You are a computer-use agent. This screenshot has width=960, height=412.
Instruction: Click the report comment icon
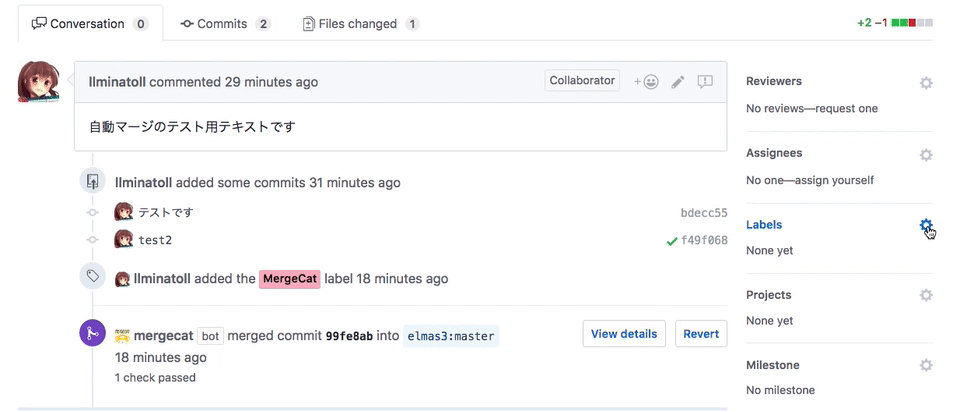tap(705, 82)
